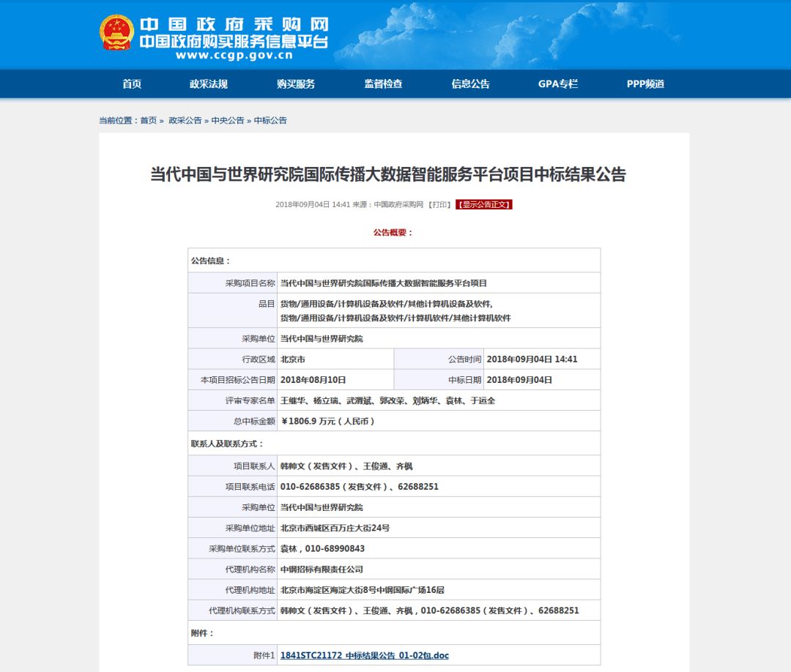Screen dimensions: 791x672
Task: Click the red 显示公告正文 button
Action: (x=484, y=205)
